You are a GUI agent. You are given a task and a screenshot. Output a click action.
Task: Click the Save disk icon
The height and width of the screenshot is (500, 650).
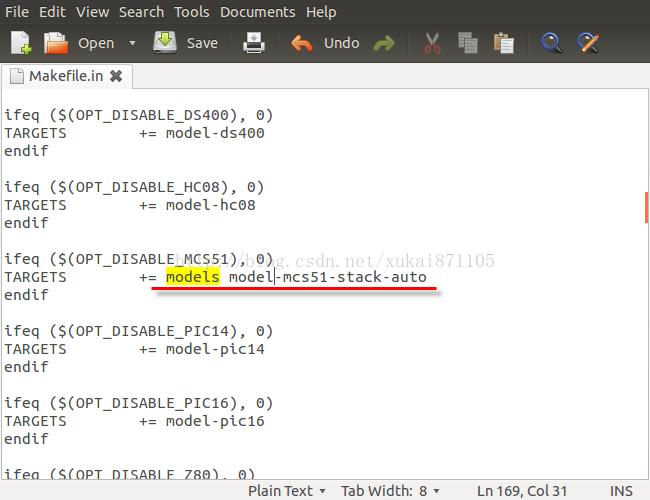tap(165, 42)
